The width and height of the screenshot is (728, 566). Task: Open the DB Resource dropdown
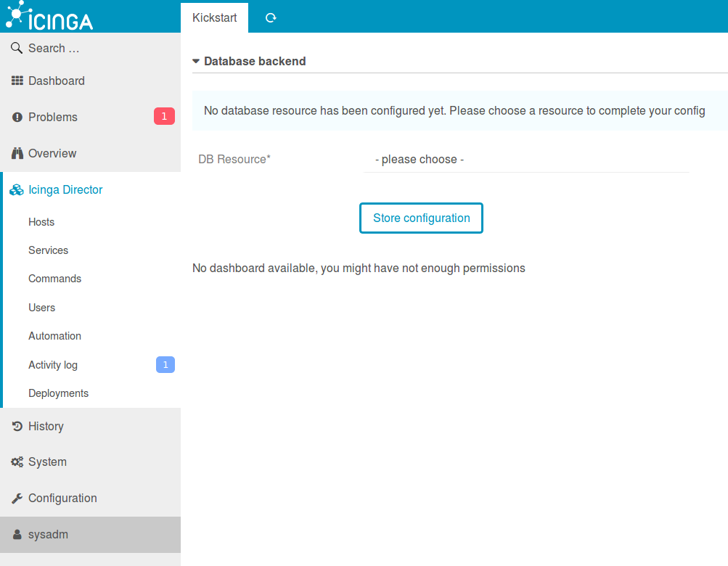[x=526, y=159]
